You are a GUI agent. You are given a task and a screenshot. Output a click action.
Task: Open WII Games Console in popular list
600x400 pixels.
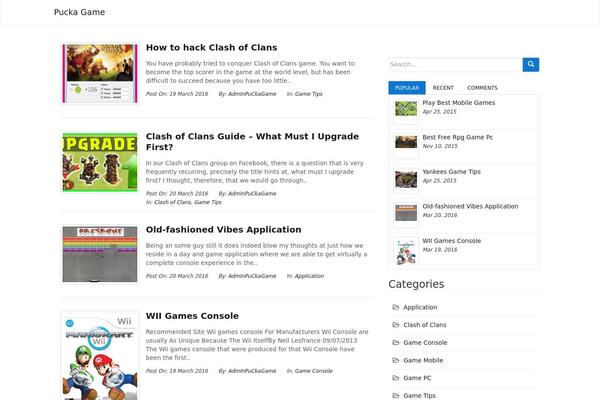(452, 240)
